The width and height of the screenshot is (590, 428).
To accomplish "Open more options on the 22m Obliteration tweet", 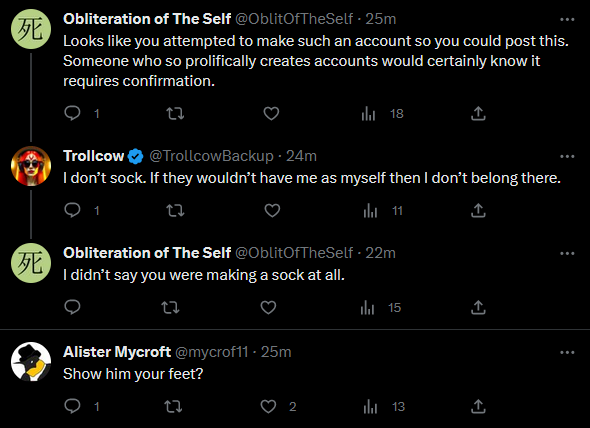I will tap(567, 253).
